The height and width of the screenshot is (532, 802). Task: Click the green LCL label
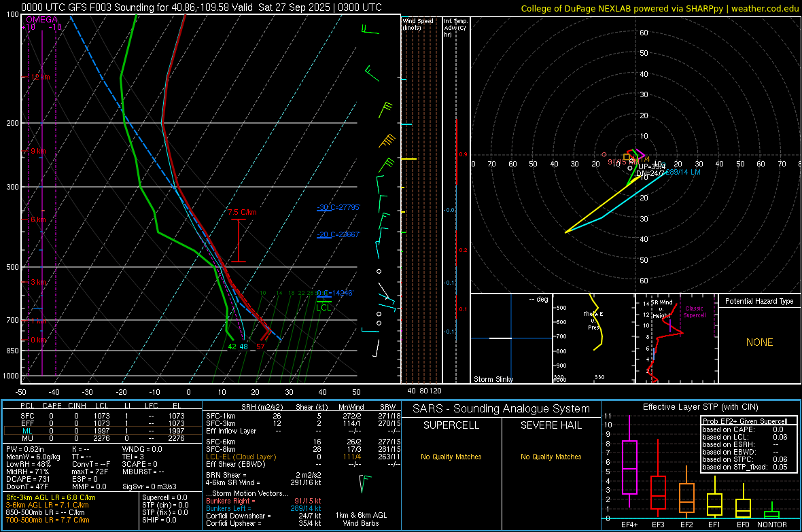[324, 307]
